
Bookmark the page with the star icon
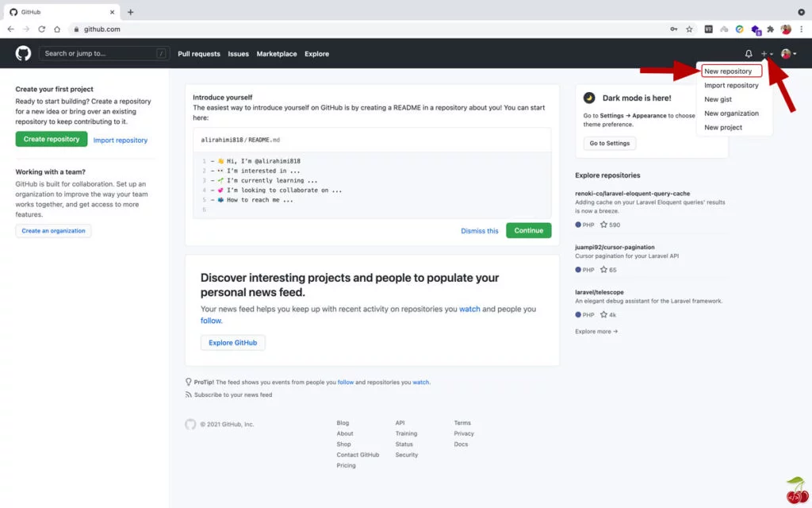[689, 28]
